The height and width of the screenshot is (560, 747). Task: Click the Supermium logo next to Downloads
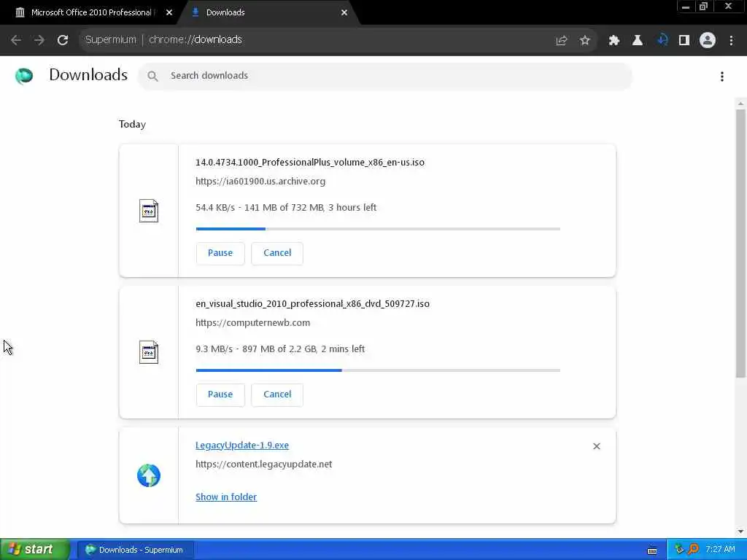(x=24, y=76)
